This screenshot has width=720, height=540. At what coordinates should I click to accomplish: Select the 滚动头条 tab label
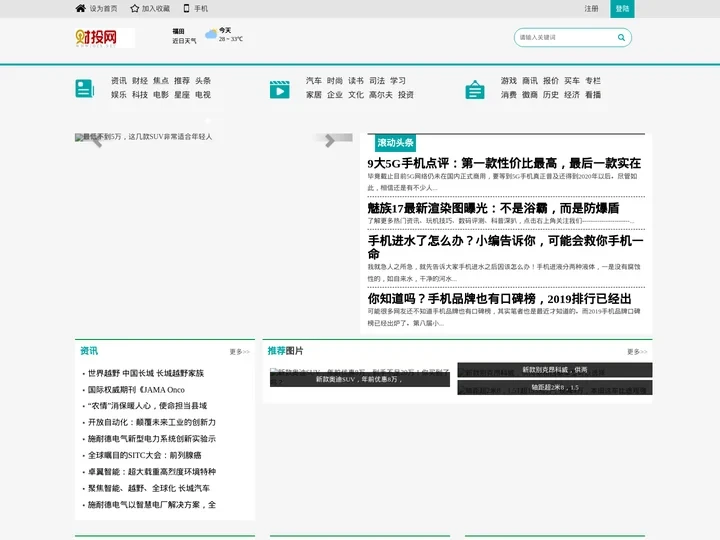pos(395,143)
